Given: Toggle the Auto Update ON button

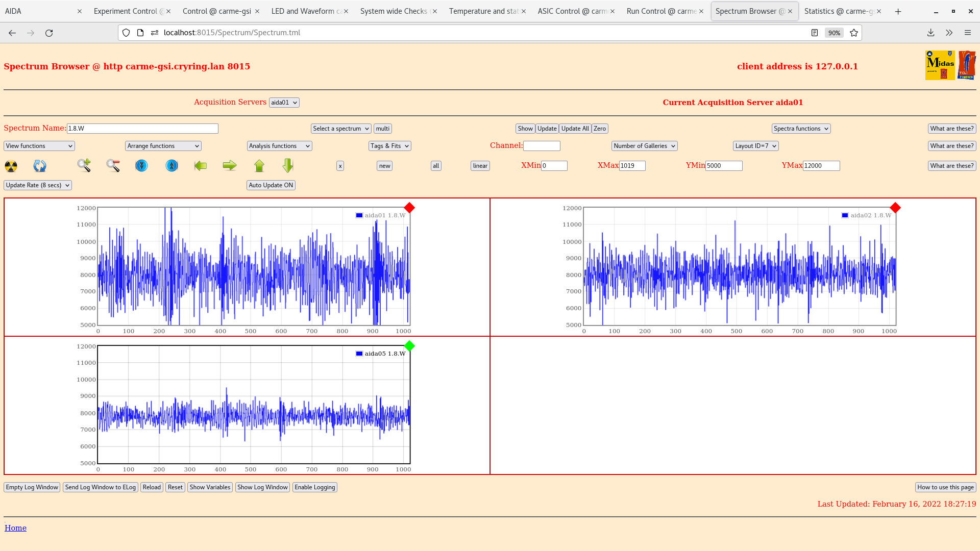Looking at the screenshot, I should pyautogui.click(x=271, y=185).
